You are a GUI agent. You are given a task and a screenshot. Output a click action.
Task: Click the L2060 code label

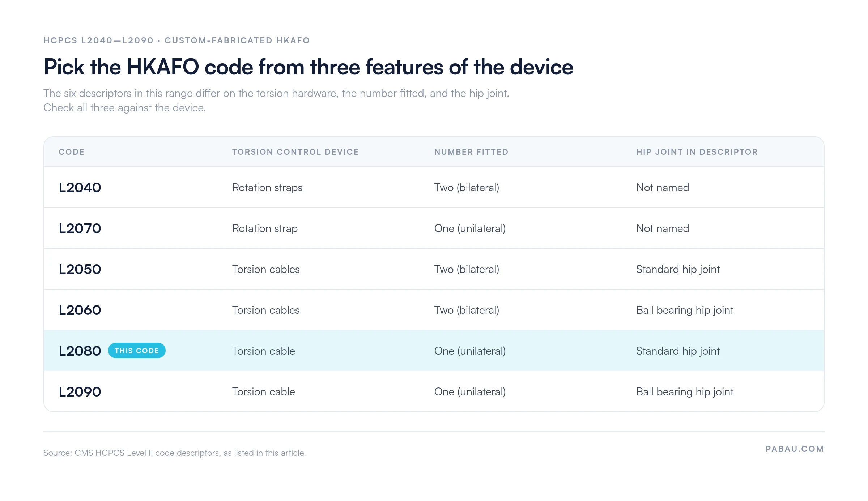pyautogui.click(x=80, y=310)
